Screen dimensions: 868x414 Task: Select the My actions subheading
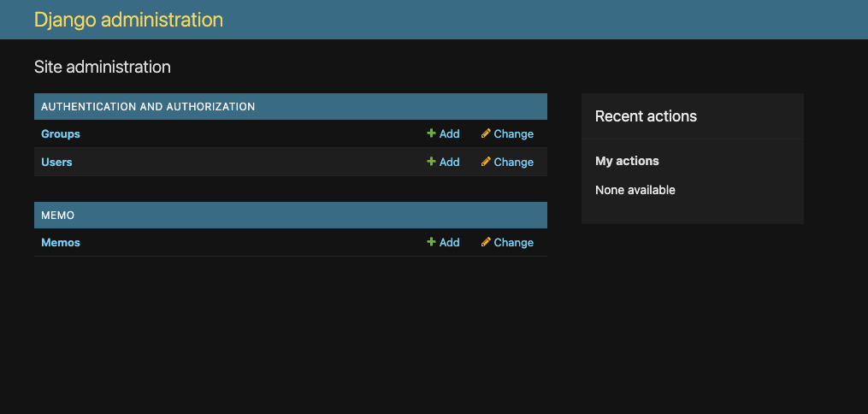click(x=627, y=161)
